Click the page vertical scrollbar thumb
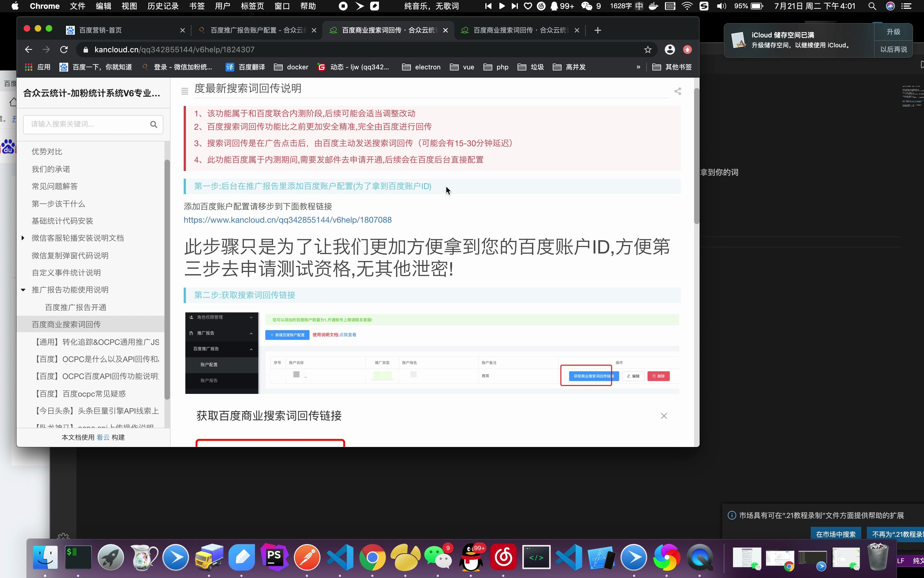 (696, 157)
